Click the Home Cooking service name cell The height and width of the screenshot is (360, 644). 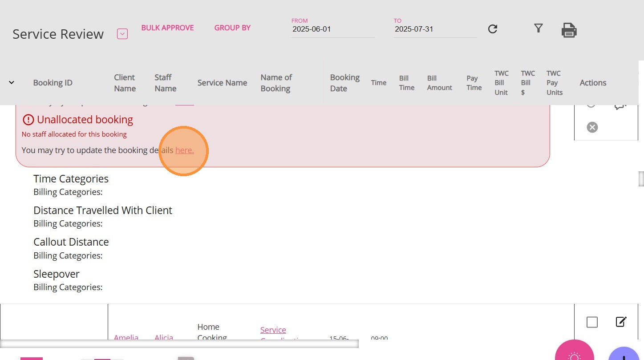[x=212, y=332]
